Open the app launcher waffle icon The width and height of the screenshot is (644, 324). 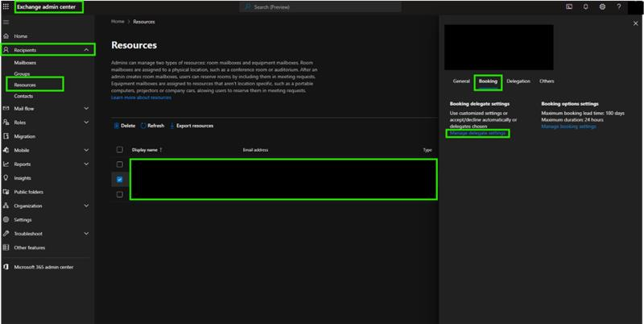tap(6, 6)
